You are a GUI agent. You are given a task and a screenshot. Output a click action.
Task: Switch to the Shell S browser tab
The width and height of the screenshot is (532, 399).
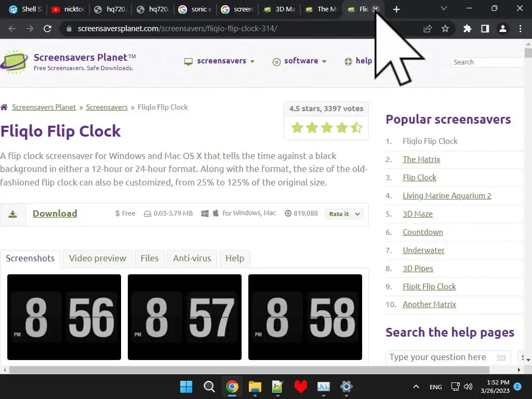click(25, 9)
